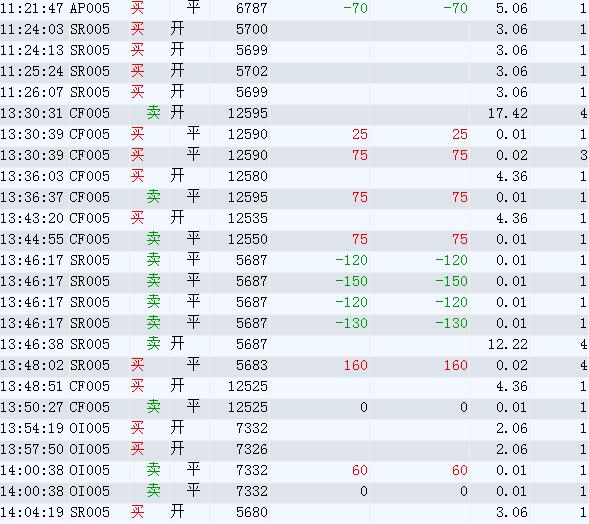Select the 14:04:19 SR005 row
This screenshot has height=524, width=589.
click(294, 512)
